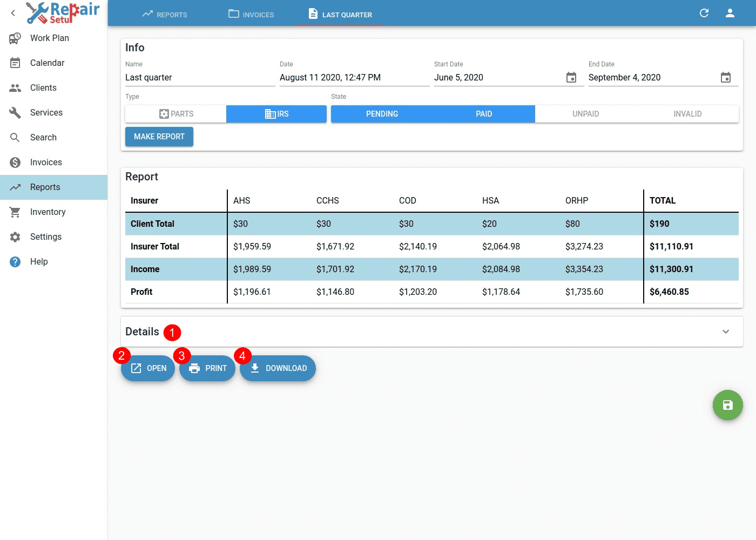Go to Inventory in the sidebar
Viewport: 756px width, 540px height.
(x=48, y=212)
